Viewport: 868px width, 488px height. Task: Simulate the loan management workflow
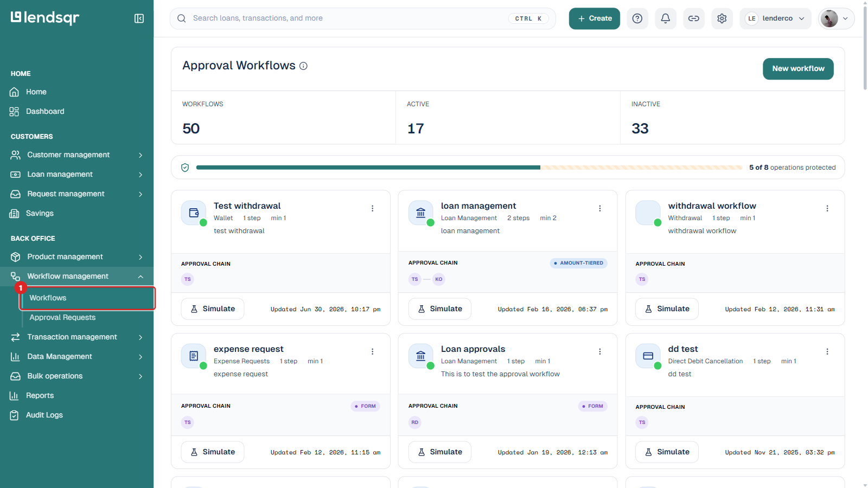(x=440, y=309)
